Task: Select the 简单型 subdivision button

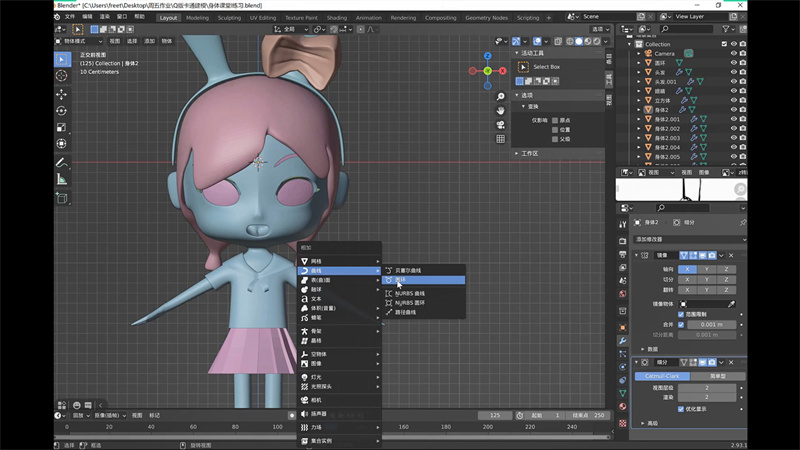Action: (x=718, y=376)
